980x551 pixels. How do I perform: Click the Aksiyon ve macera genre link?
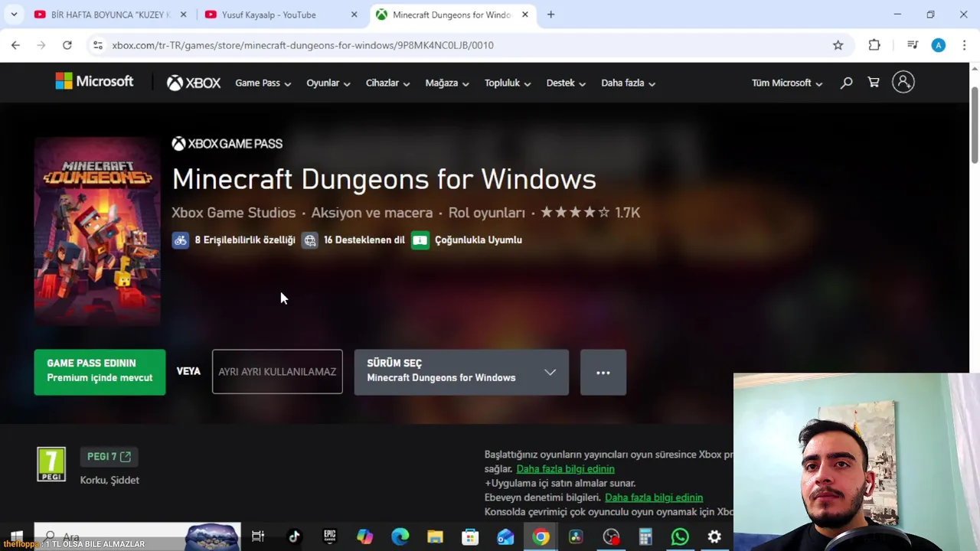(x=372, y=213)
